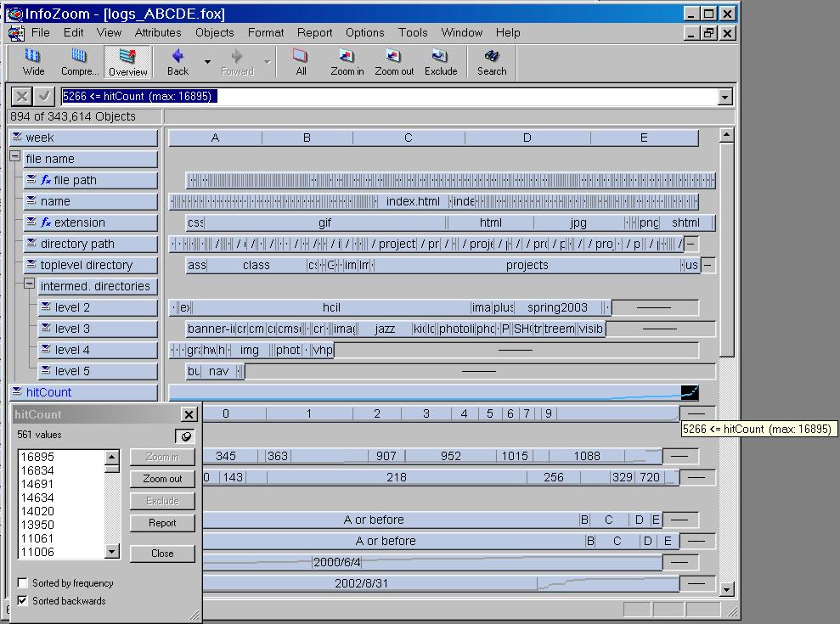Click Zoom out in the hitCount dialog
The image size is (840, 624).
pos(162,479)
